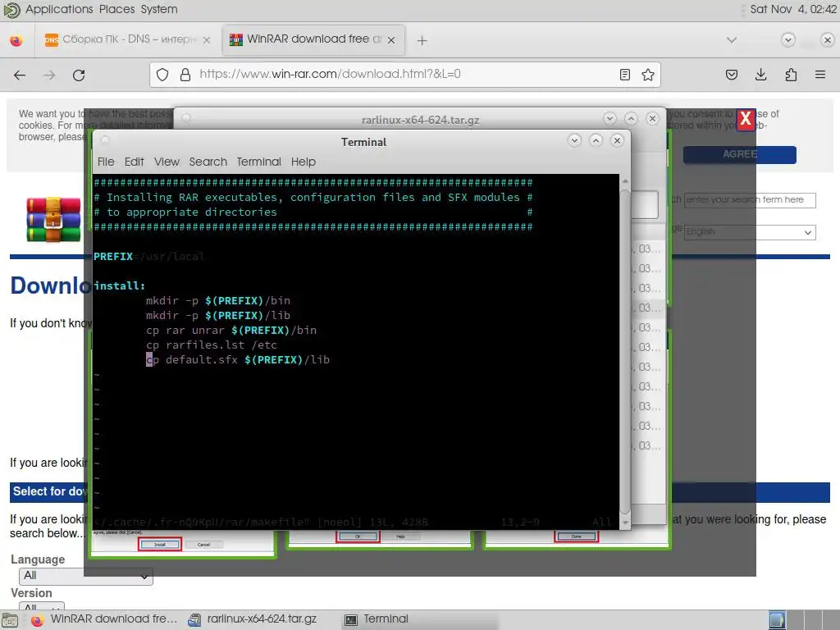Image resolution: width=840 pixels, height=630 pixels.
Task: Open the list all tabs chevron
Action: click(x=731, y=40)
